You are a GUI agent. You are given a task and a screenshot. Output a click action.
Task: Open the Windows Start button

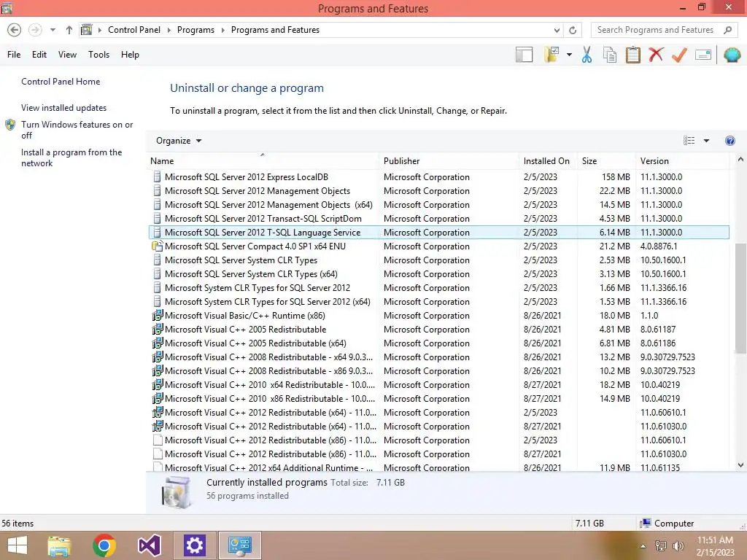tap(18, 545)
